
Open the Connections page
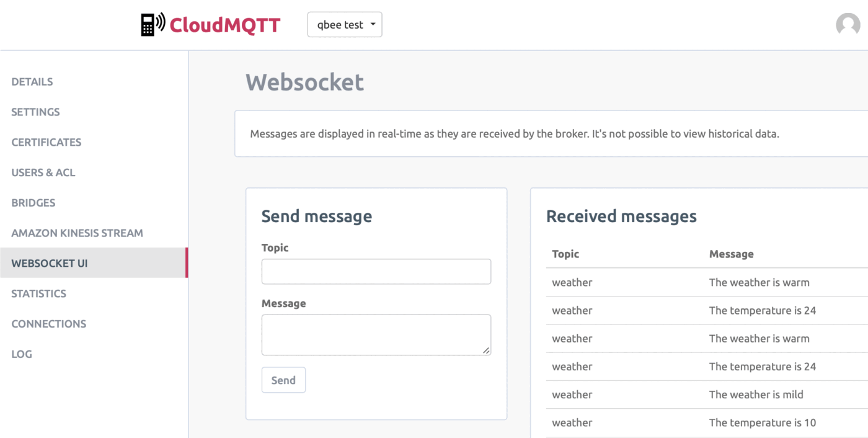point(48,323)
